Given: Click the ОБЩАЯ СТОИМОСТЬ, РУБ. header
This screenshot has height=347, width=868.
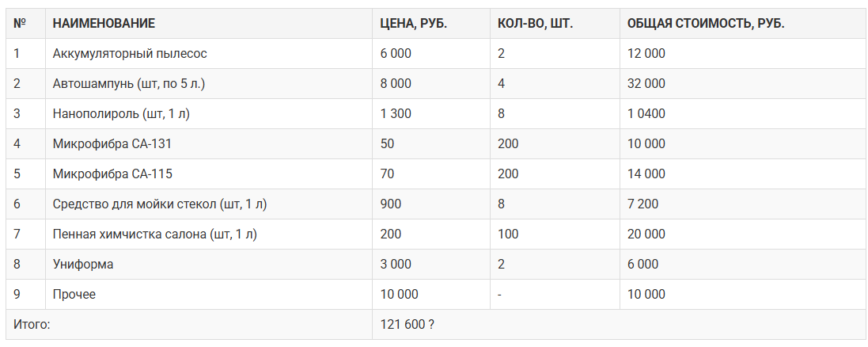Looking at the screenshot, I should tap(706, 24).
